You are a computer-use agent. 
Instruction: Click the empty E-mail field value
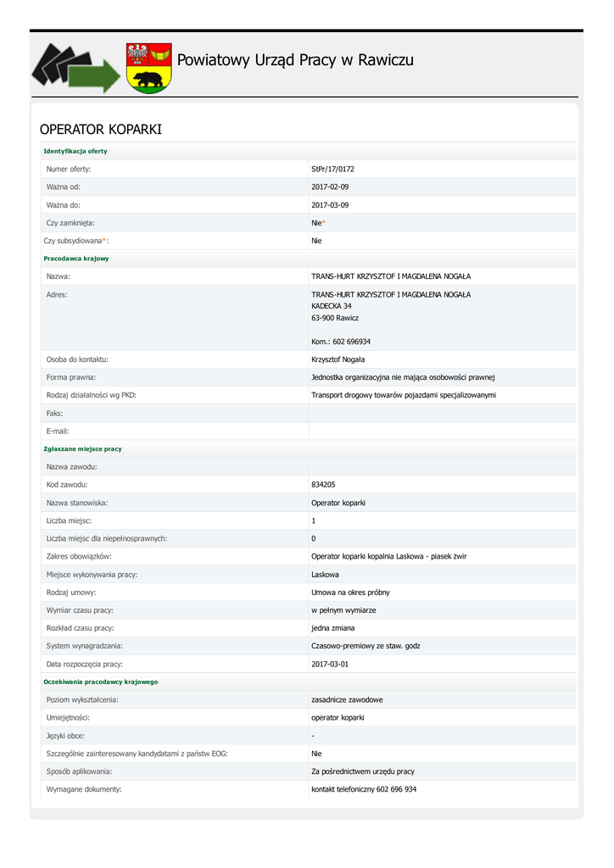pyautogui.click(x=441, y=431)
